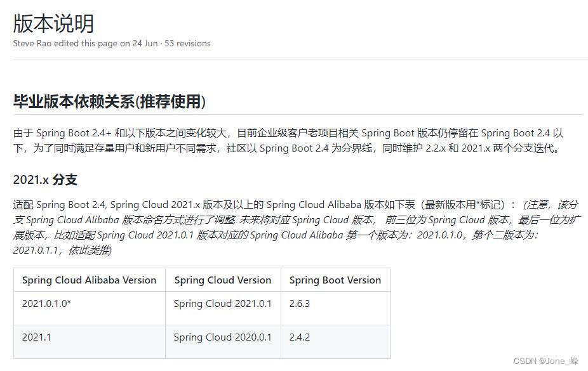Select the Spring Boot Version column header
The width and height of the screenshot is (588, 371).
tap(335, 280)
